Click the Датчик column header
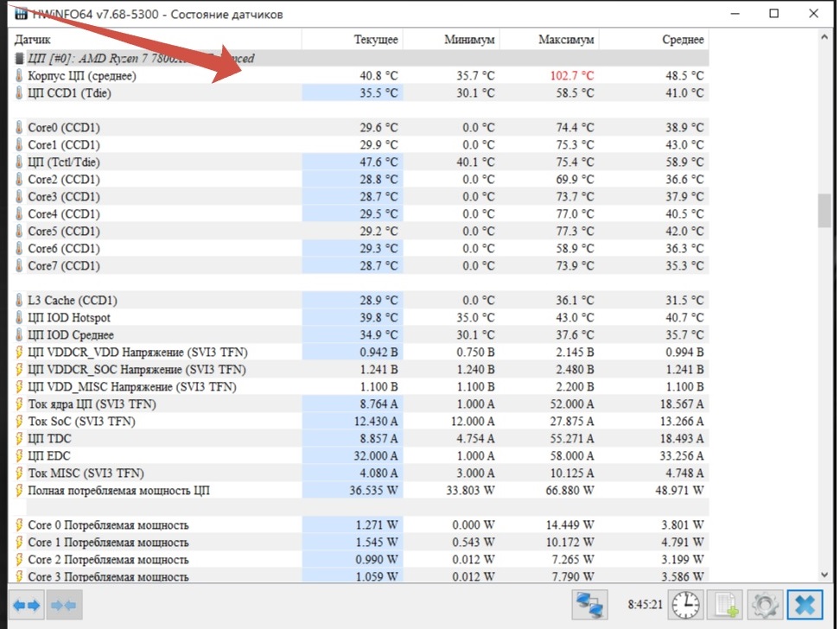 tap(156, 39)
